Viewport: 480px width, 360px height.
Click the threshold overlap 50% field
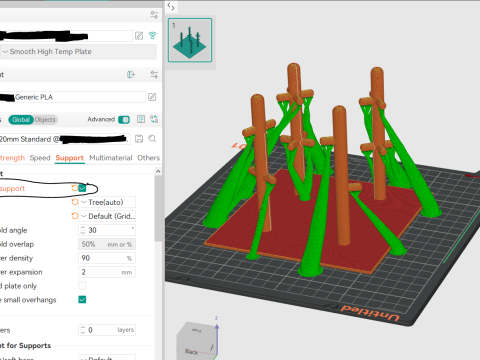[107, 244]
